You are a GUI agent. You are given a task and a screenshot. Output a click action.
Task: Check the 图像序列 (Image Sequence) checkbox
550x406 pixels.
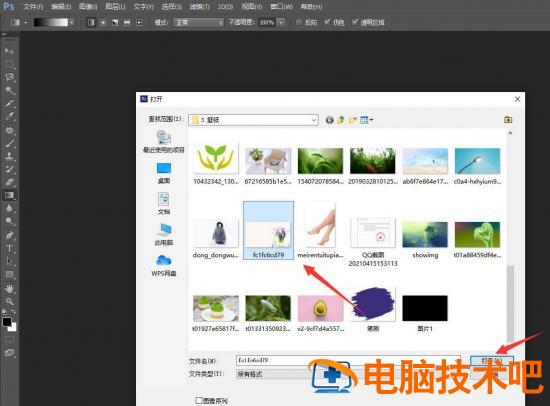199,400
